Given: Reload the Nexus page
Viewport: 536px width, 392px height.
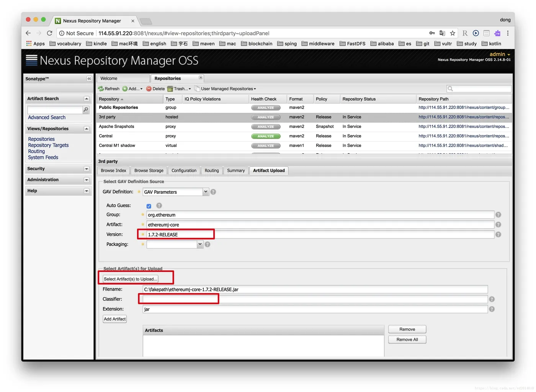Looking at the screenshot, I should click(x=49, y=33).
